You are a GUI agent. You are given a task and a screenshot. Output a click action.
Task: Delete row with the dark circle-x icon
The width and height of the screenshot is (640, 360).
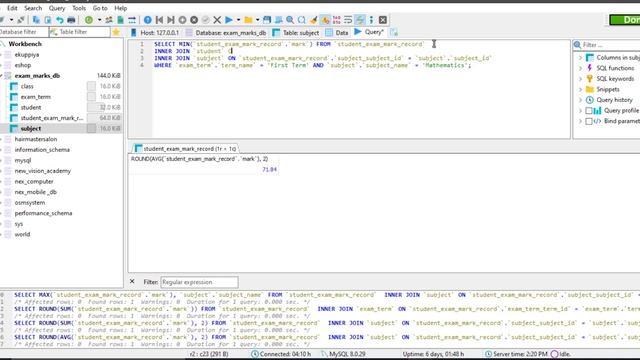click(194, 20)
